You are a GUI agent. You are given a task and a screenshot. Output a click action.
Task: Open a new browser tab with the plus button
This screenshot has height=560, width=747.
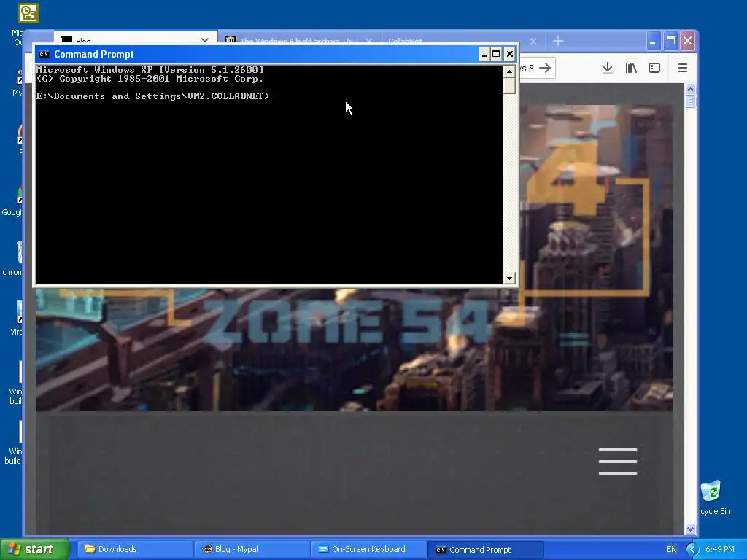(x=558, y=41)
